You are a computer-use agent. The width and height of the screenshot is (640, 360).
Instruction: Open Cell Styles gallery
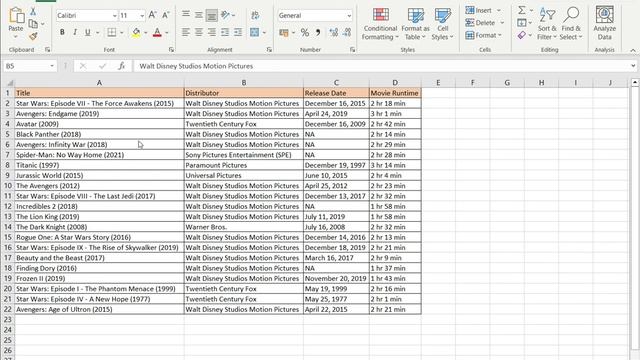click(442, 24)
